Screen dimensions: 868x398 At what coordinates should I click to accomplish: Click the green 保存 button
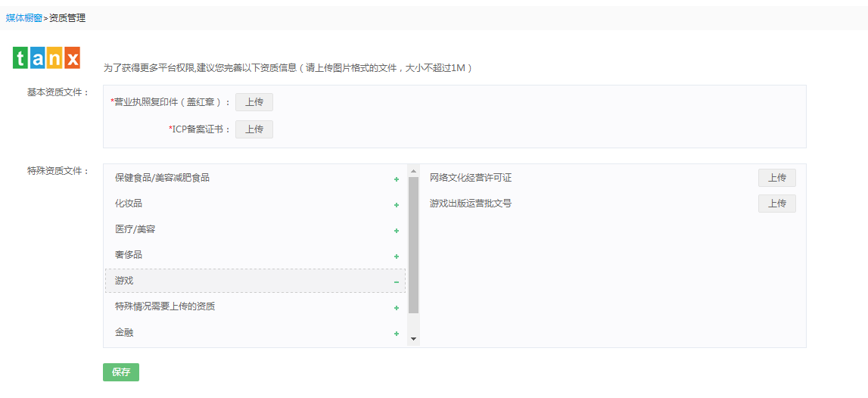tap(121, 372)
